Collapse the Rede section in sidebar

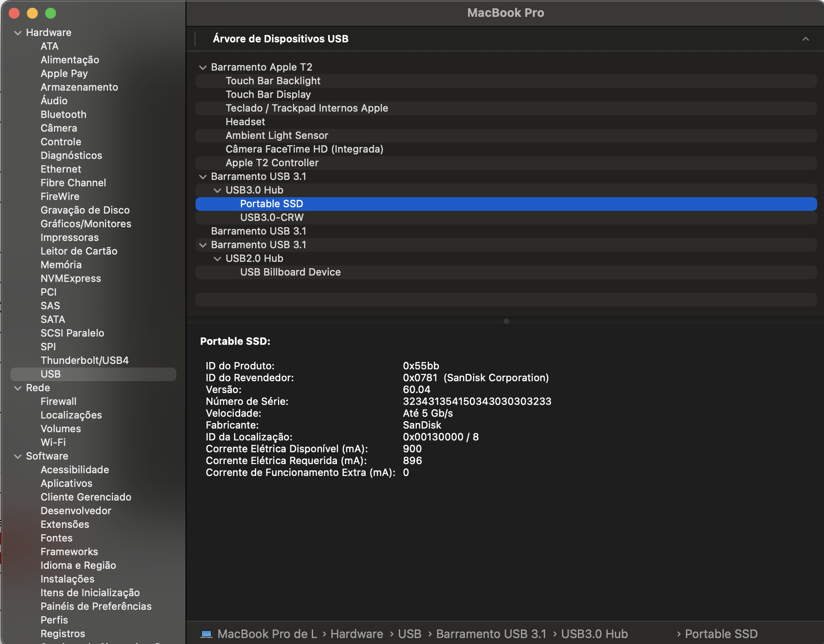[x=18, y=388]
